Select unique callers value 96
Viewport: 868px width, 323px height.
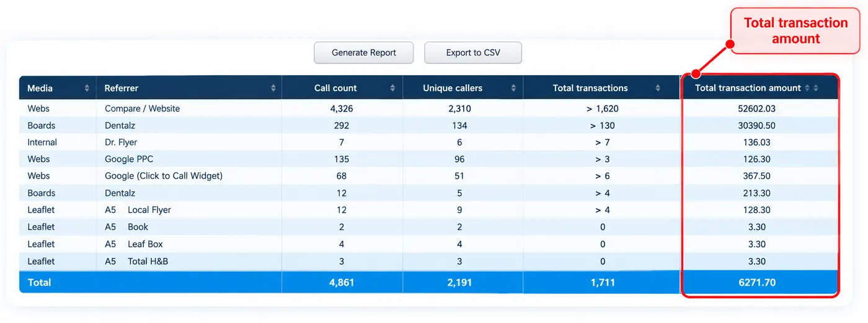coord(459,159)
